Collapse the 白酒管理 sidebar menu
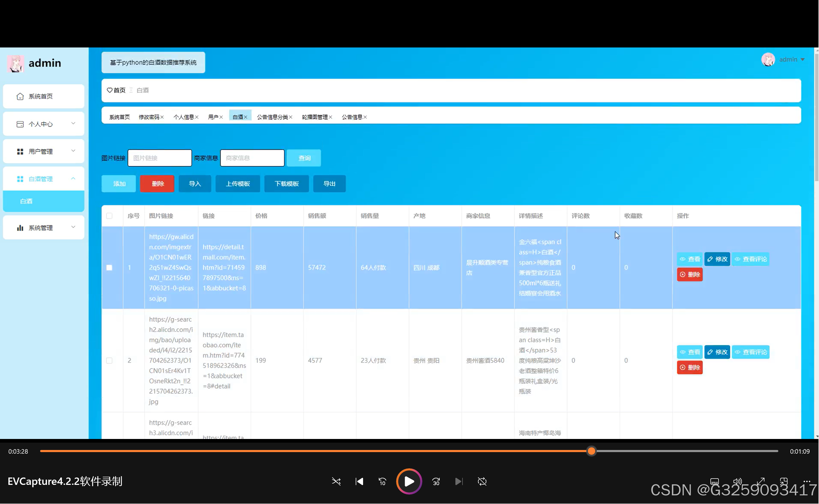Viewport: 819px width, 504px height. tap(43, 179)
